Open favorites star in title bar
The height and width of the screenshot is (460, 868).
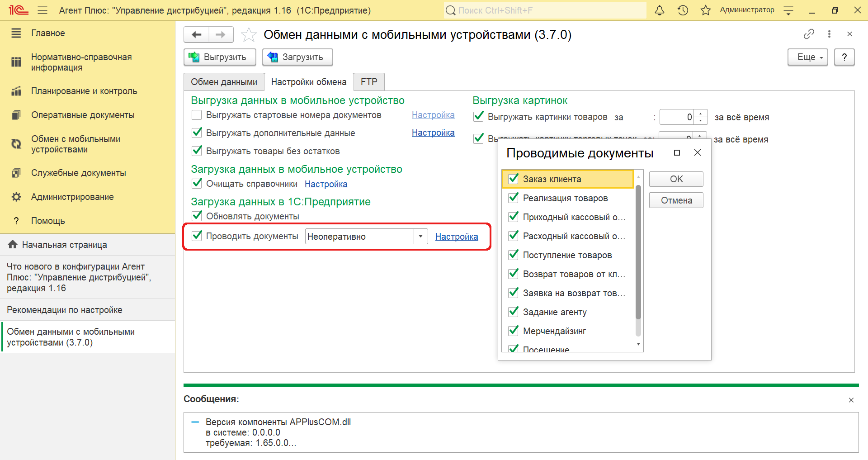point(706,10)
